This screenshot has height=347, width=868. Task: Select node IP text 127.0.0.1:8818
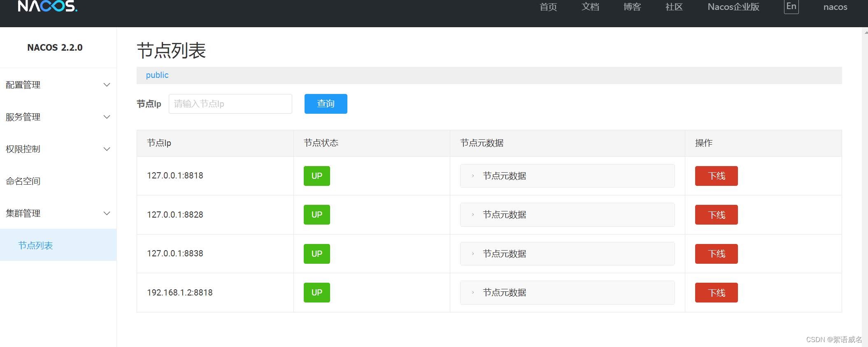(175, 176)
